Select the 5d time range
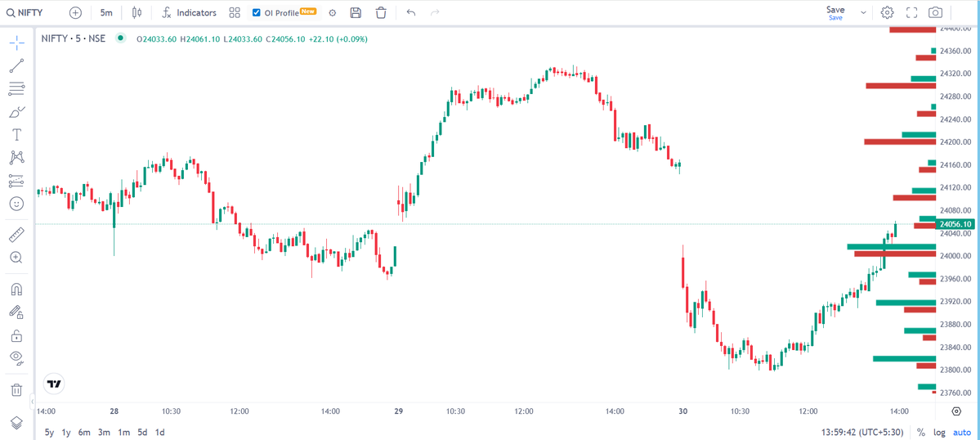 point(142,432)
